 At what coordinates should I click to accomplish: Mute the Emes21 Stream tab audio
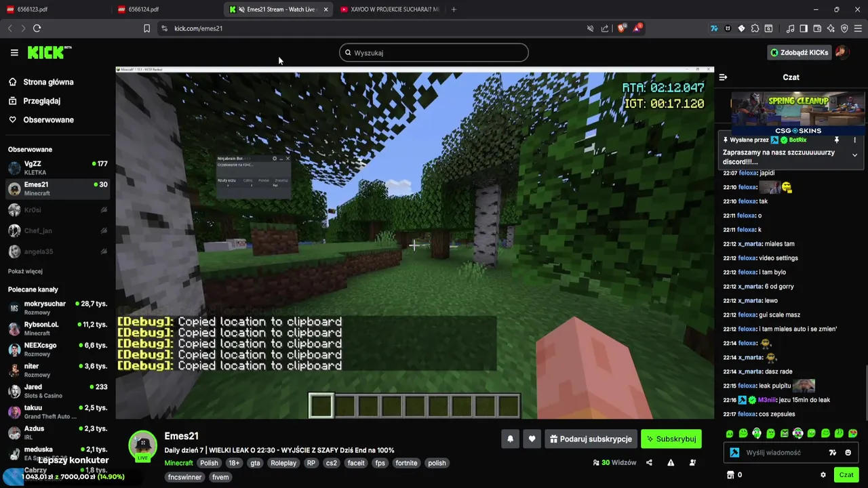pyautogui.click(x=241, y=9)
